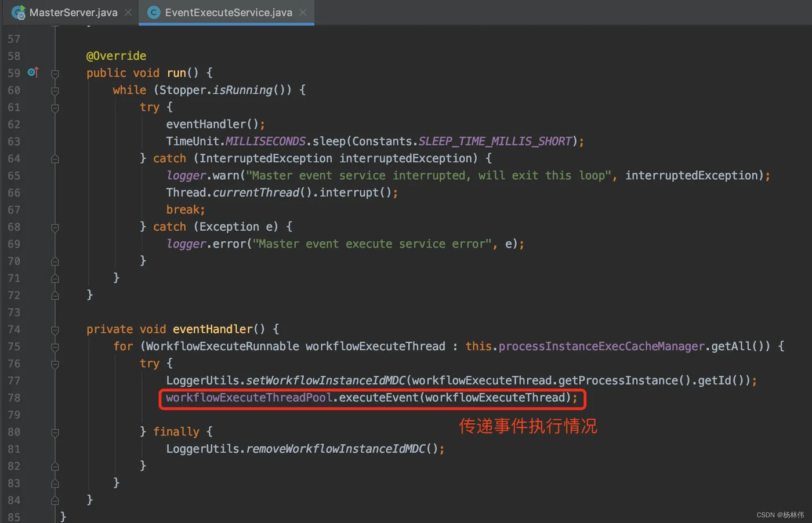Click the MasterServer.java file type icon

click(x=19, y=12)
